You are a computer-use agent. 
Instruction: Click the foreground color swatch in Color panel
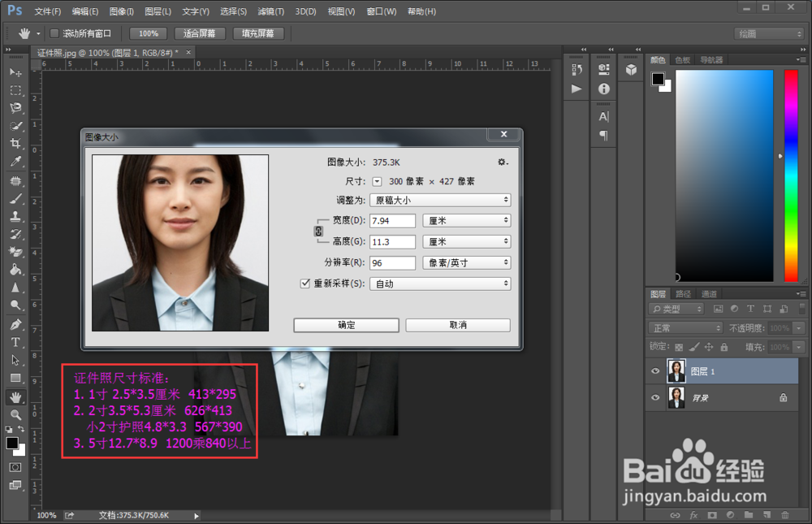658,79
